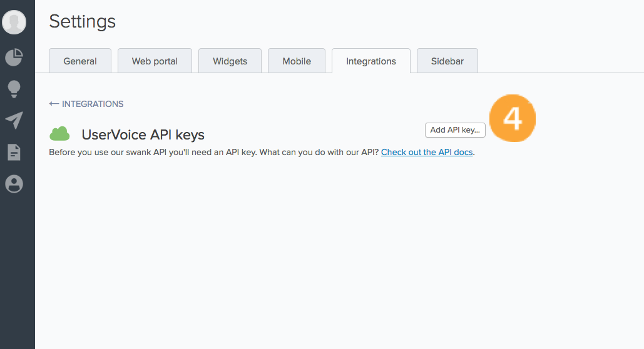Open the person contacts section in sidebar

[x=14, y=184]
